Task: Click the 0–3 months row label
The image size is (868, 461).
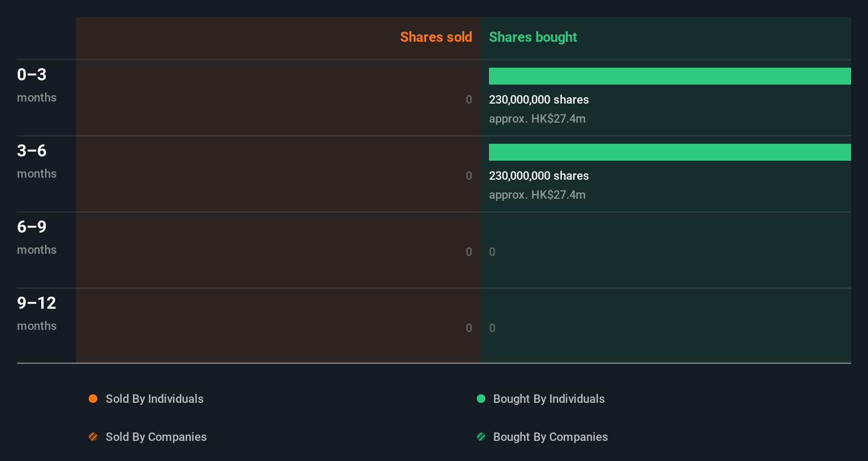Action: coord(36,85)
